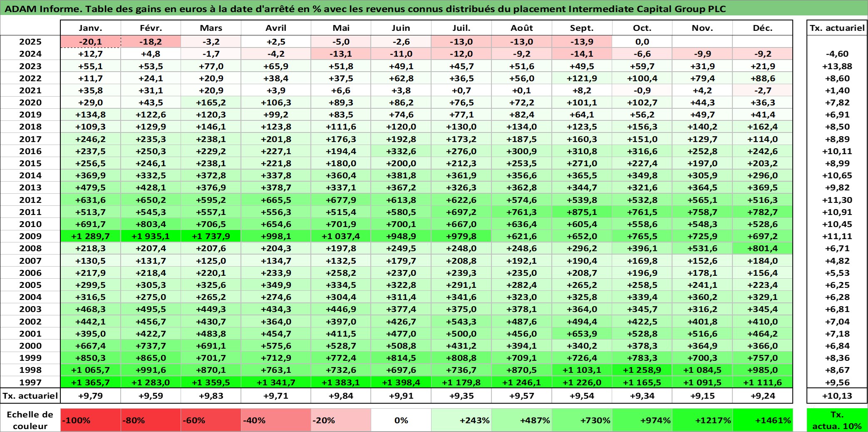This screenshot has width=868, height=432.
Task: Select the 'Mars' column header
Action: [x=211, y=28]
